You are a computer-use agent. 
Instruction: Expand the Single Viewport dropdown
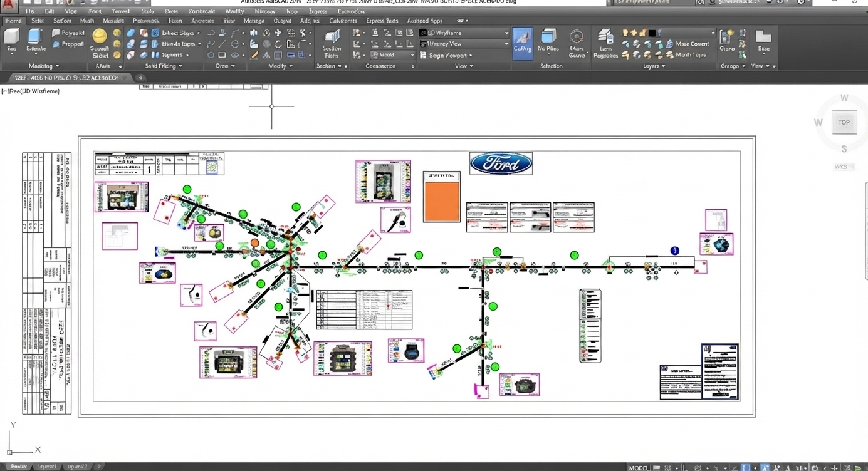446,55
